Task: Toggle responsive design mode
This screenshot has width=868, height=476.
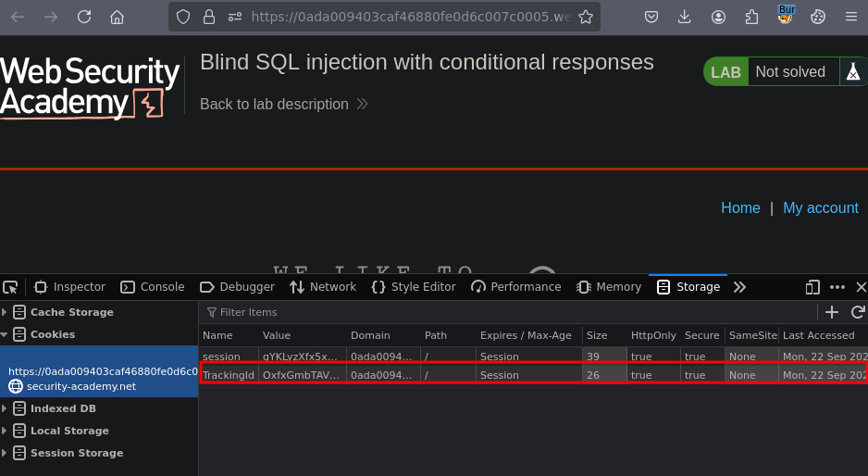Action: (x=813, y=287)
